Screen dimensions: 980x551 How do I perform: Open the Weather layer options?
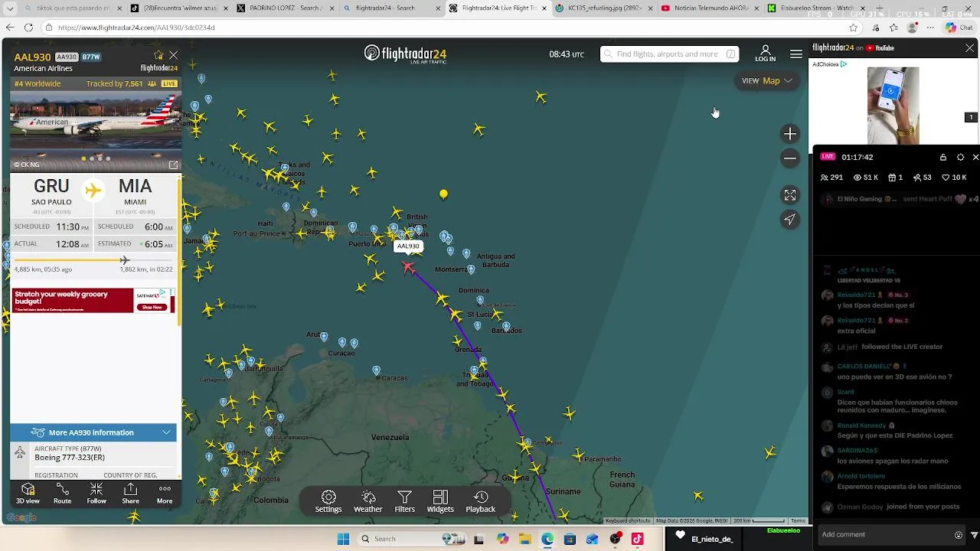coord(367,502)
